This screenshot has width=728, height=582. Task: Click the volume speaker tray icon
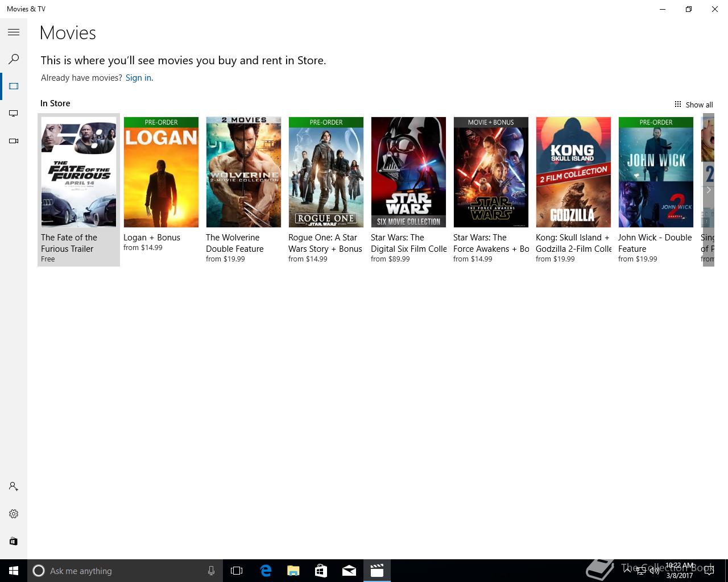tap(654, 571)
